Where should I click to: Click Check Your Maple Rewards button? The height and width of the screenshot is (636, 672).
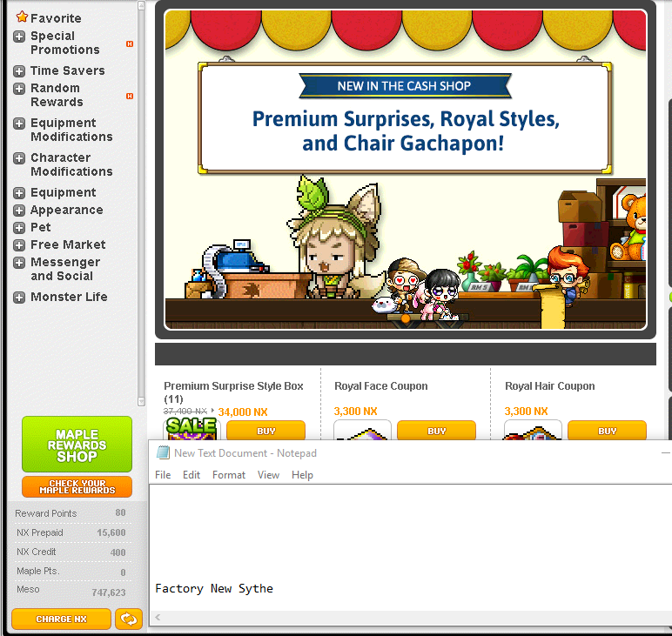(77, 486)
